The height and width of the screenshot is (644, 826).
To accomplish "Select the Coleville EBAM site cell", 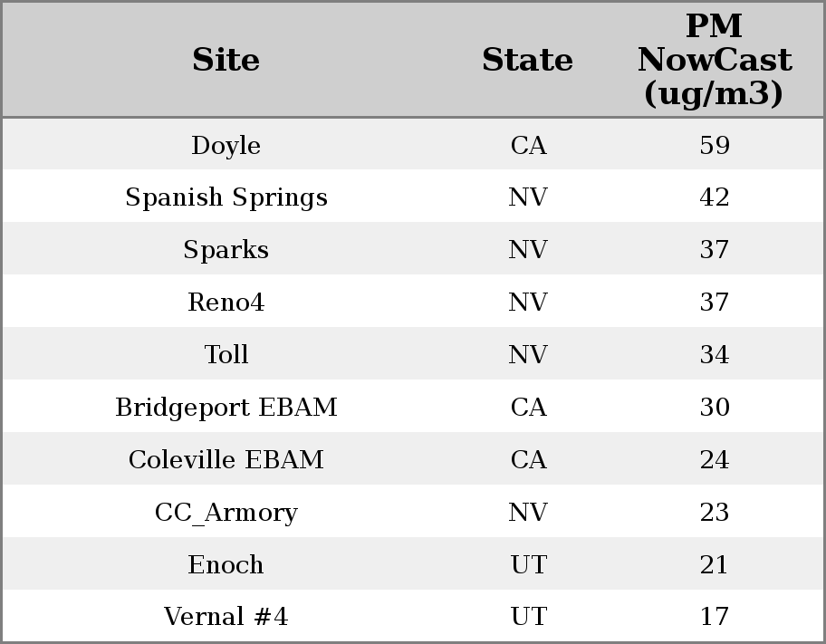I will pyautogui.click(x=226, y=460).
